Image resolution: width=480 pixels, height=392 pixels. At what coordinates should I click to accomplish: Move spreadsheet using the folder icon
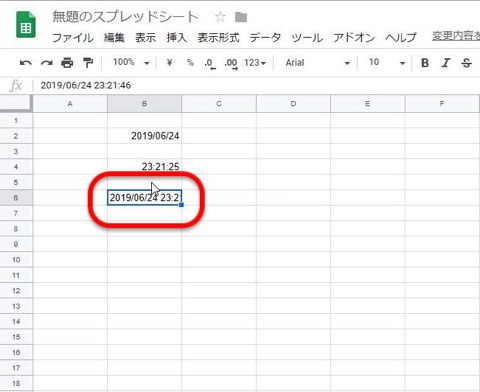[x=241, y=17]
